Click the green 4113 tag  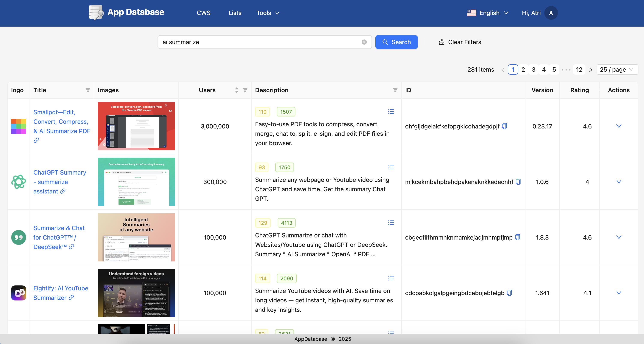286,223
